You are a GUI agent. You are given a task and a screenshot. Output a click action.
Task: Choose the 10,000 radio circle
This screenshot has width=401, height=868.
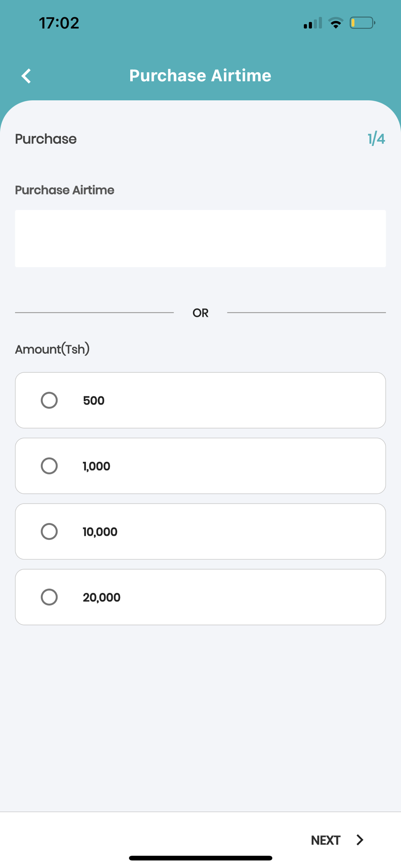click(x=49, y=531)
